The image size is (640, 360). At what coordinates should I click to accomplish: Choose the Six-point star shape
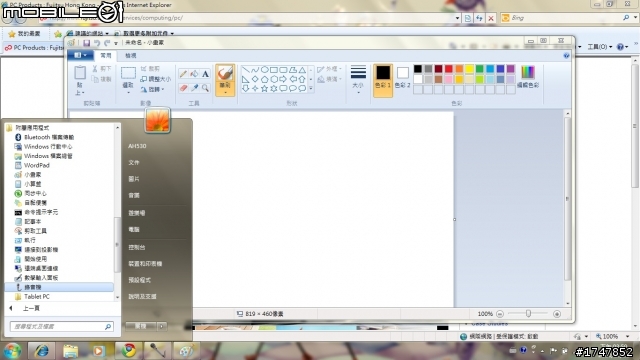coord(274,88)
